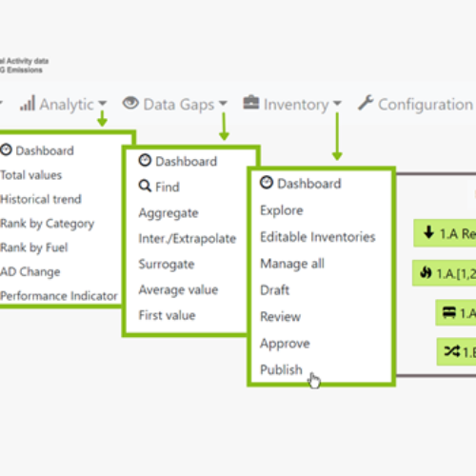Click the Inventory briefcase icon
476x476 pixels.
pyautogui.click(x=251, y=102)
